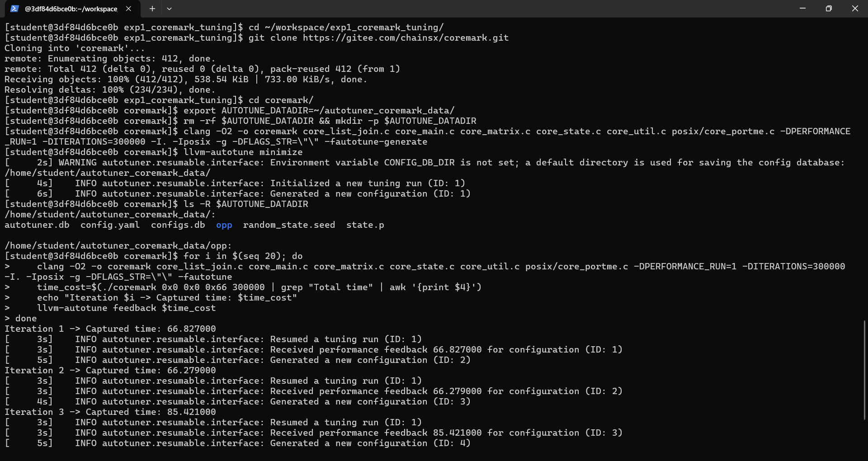The height and width of the screenshot is (461, 868).
Task: Expand the new tab profile dropdown
Action: coord(169,9)
